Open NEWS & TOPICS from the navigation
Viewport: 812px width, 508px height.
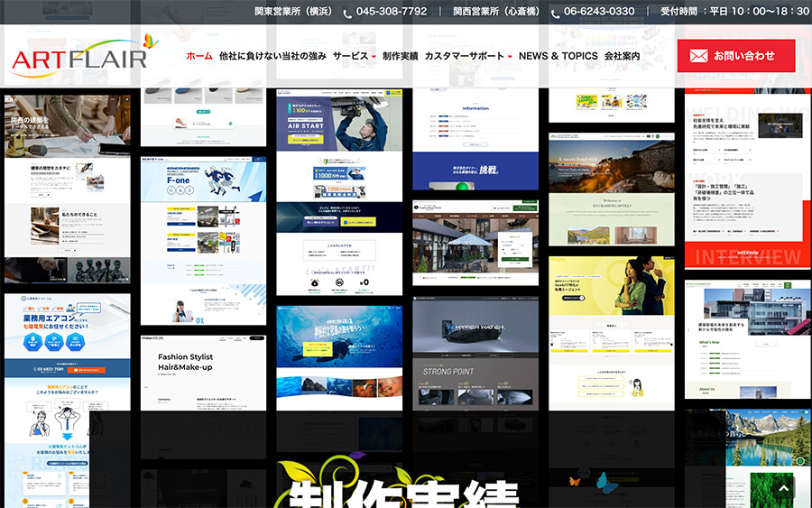(x=558, y=56)
